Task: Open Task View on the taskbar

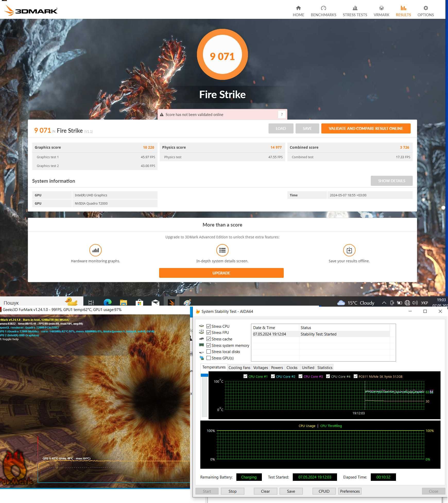Action: (x=91, y=303)
